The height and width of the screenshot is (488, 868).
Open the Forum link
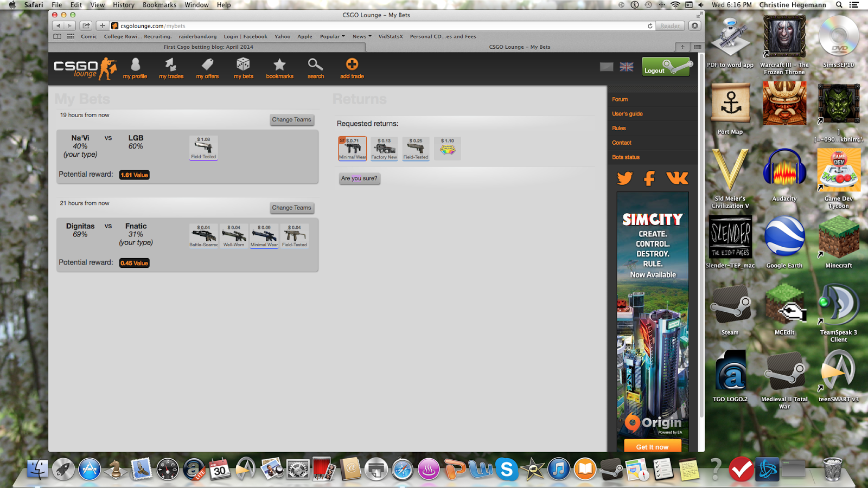[x=620, y=99]
